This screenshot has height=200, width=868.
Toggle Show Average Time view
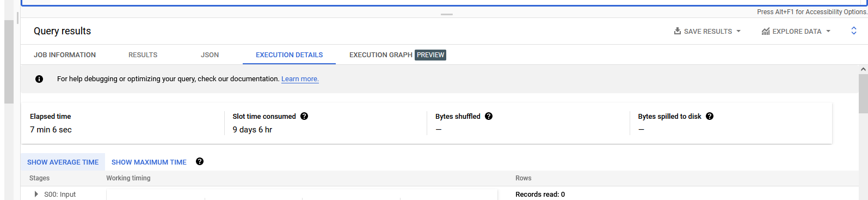click(x=63, y=162)
